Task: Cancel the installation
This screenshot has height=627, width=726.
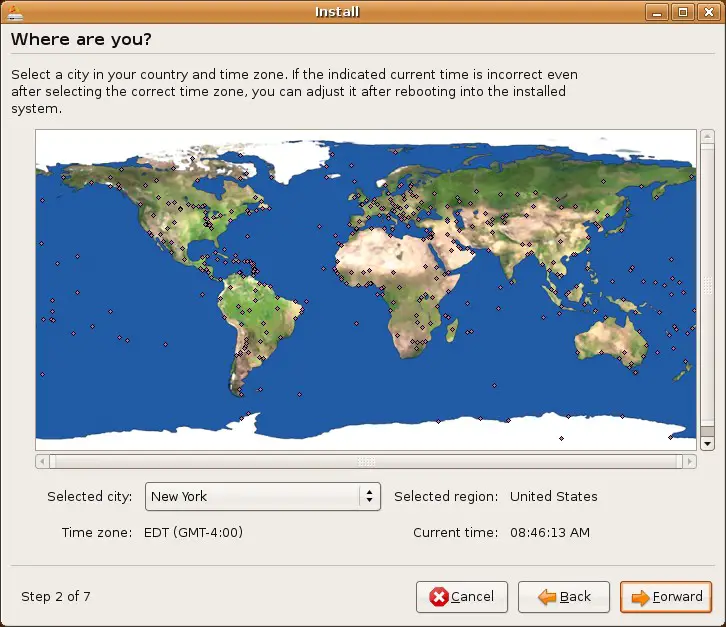Action: [x=462, y=597]
